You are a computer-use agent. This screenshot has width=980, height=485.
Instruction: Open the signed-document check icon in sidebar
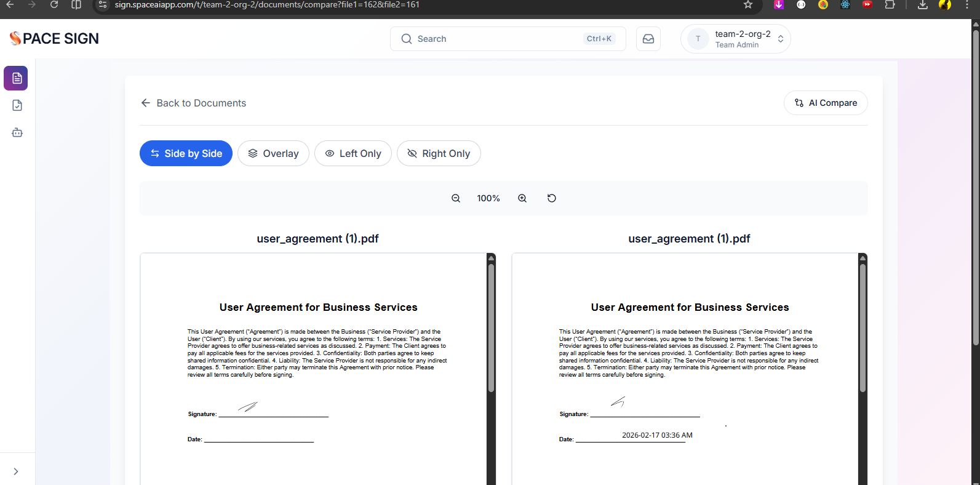(17, 105)
